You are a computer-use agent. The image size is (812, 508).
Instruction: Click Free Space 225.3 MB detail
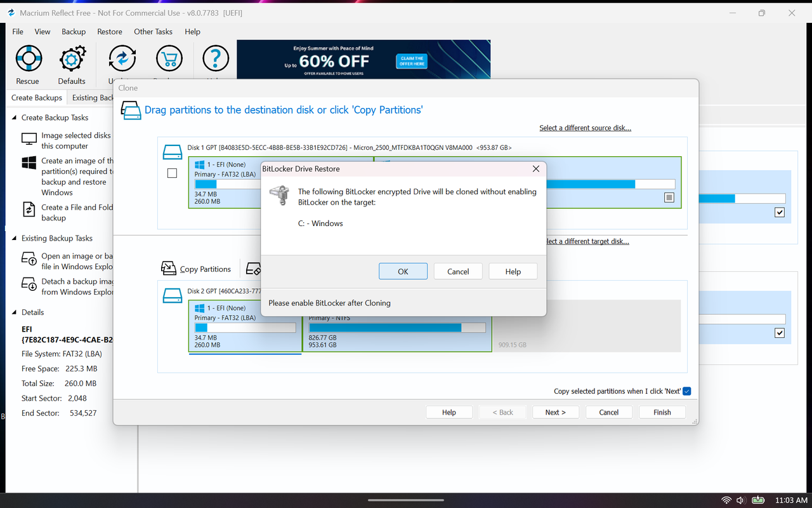tap(60, 369)
